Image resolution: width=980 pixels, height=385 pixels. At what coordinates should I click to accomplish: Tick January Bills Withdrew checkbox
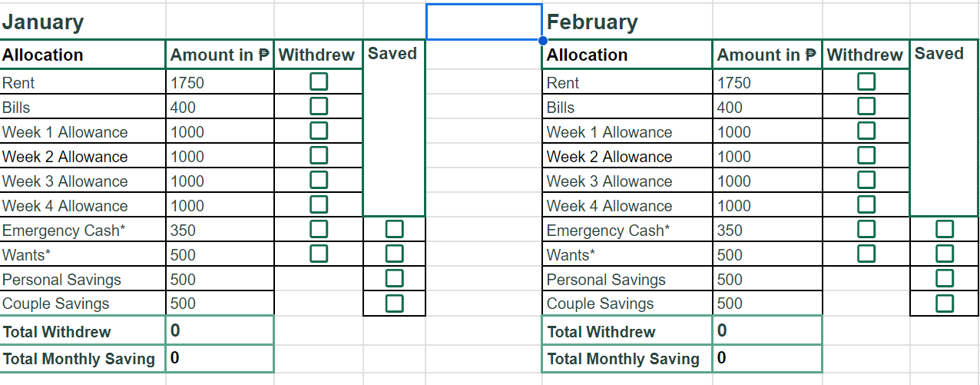319,106
